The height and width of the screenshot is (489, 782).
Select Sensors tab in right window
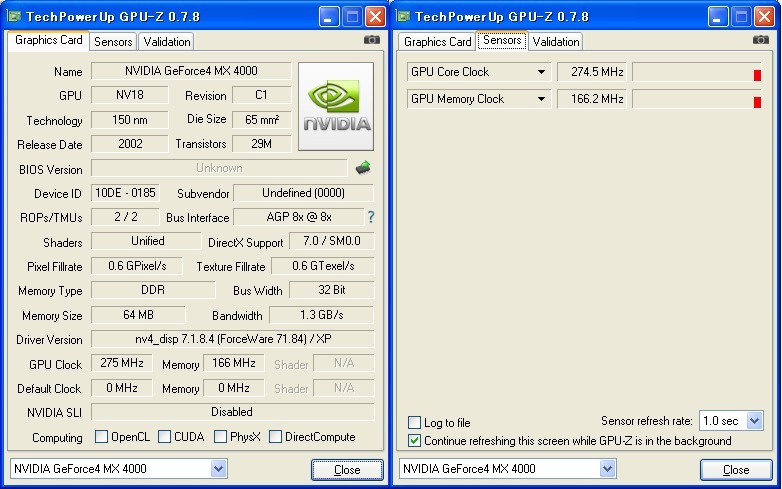click(x=502, y=40)
